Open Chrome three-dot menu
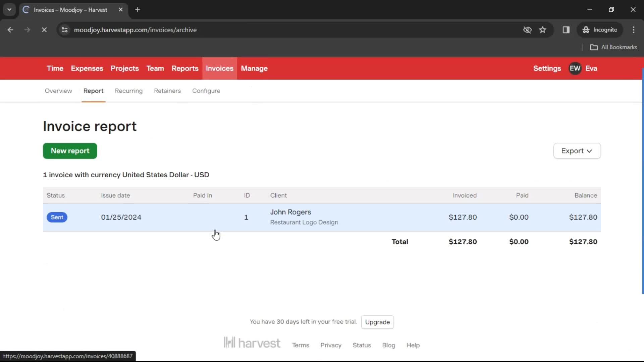This screenshot has height=362, width=644. (x=634, y=30)
